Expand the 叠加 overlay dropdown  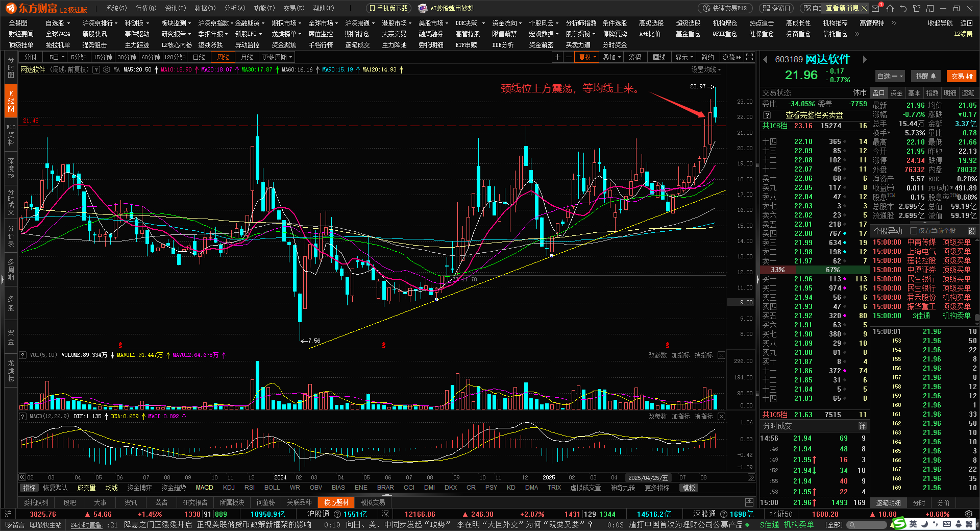[x=611, y=57]
